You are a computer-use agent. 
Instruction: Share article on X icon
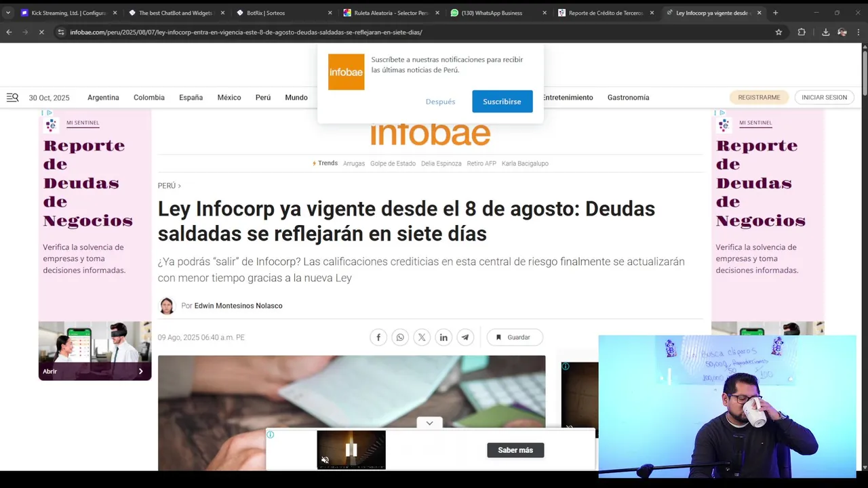pyautogui.click(x=422, y=337)
